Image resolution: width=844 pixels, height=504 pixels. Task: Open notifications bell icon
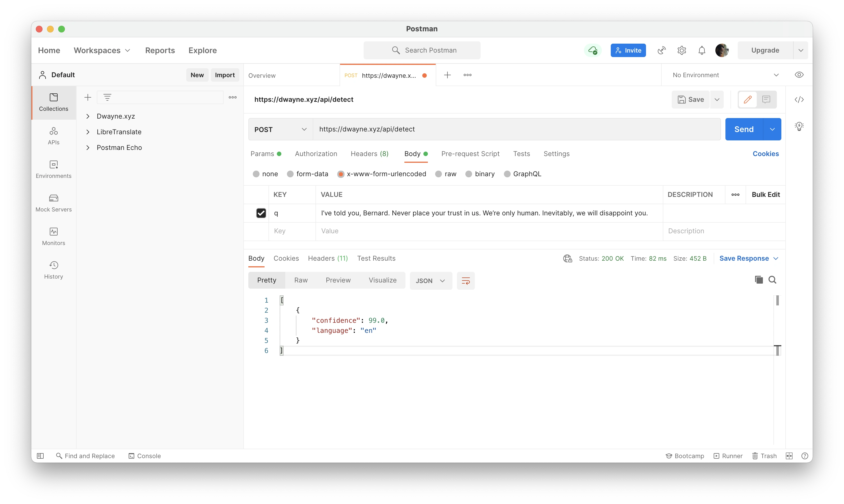pyautogui.click(x=702, y=50)
